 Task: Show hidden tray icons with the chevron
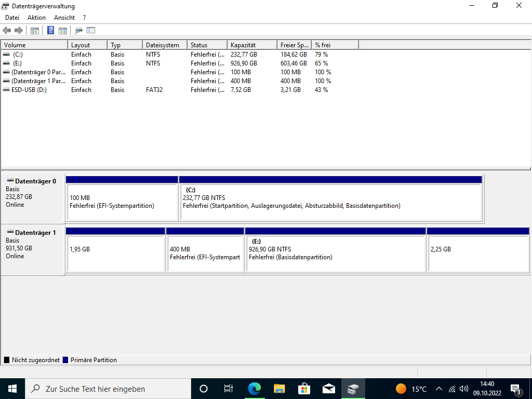[x=438, y=389]
